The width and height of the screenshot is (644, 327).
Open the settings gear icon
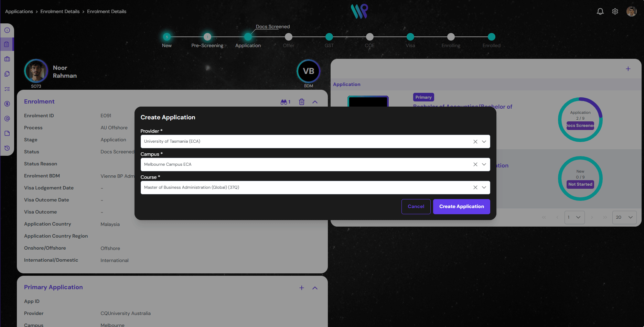click(x=615, y=11)
